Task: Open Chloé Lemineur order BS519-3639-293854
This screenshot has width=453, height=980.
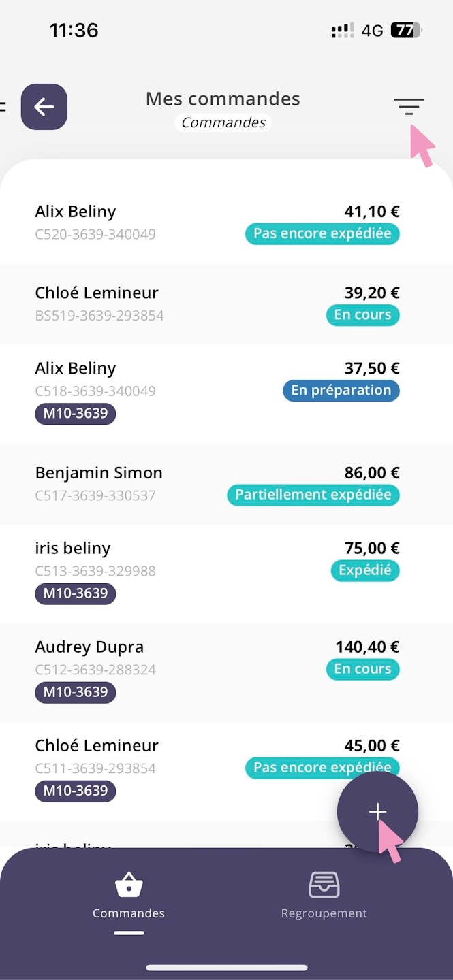Action: click(136, 304)
